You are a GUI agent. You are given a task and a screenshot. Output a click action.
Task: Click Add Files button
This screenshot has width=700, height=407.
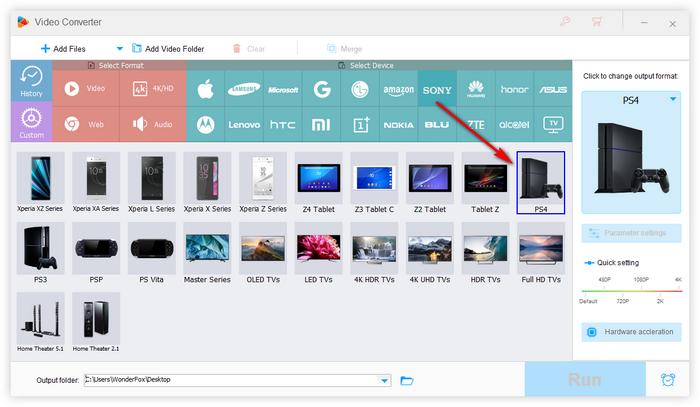(63, 49)
